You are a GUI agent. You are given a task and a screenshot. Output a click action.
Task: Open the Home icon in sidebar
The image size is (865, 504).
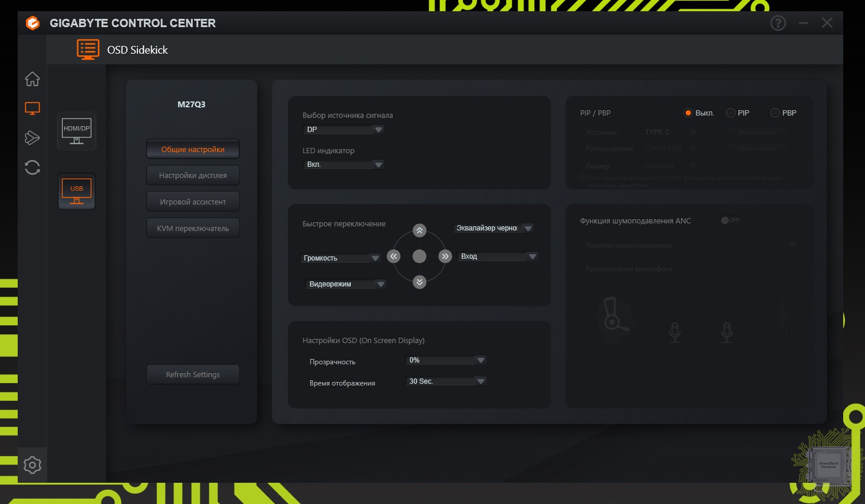pos(32,79)
